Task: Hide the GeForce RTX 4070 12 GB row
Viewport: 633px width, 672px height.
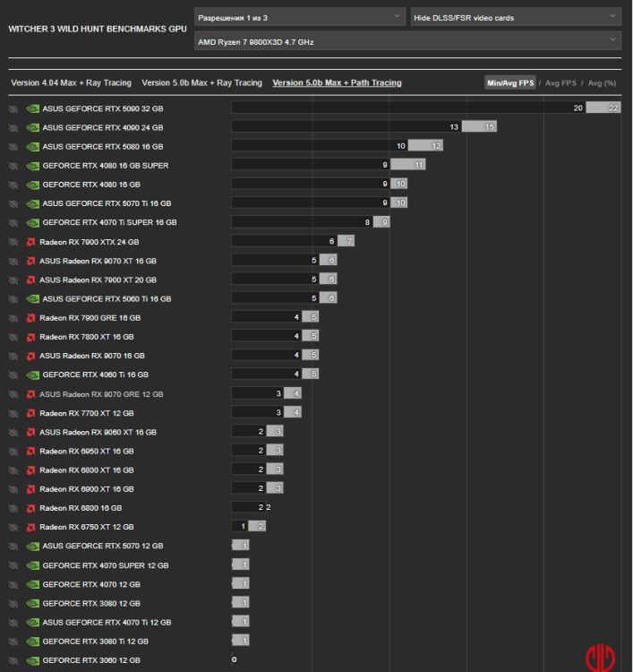Action: (x=13, y=584)
